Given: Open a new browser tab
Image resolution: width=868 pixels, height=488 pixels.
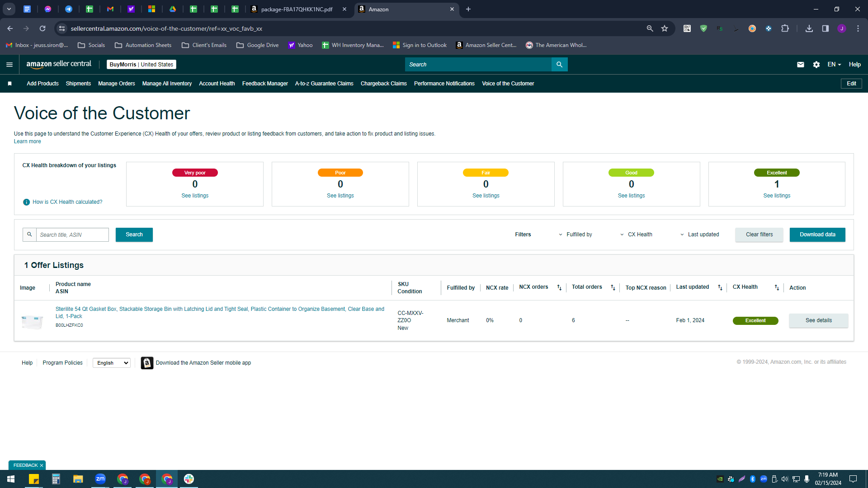Looking at the screenshot, I should point(468,9).
